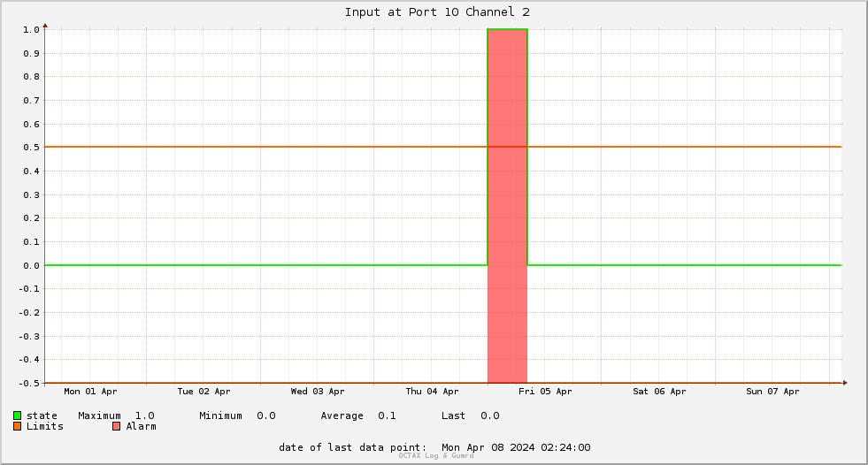Click the green state legend swatch
Viewport: 868px width, 465px height.
click(17, 415)
